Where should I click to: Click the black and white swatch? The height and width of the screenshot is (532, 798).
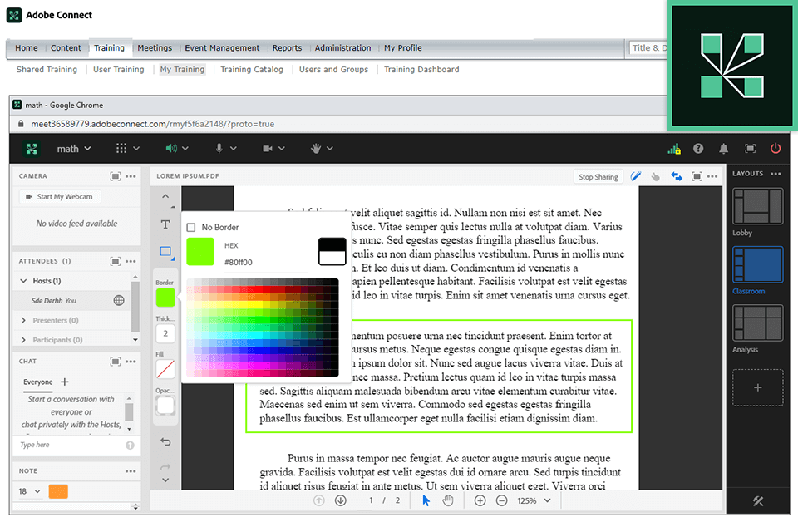click(x=332, y=252)
